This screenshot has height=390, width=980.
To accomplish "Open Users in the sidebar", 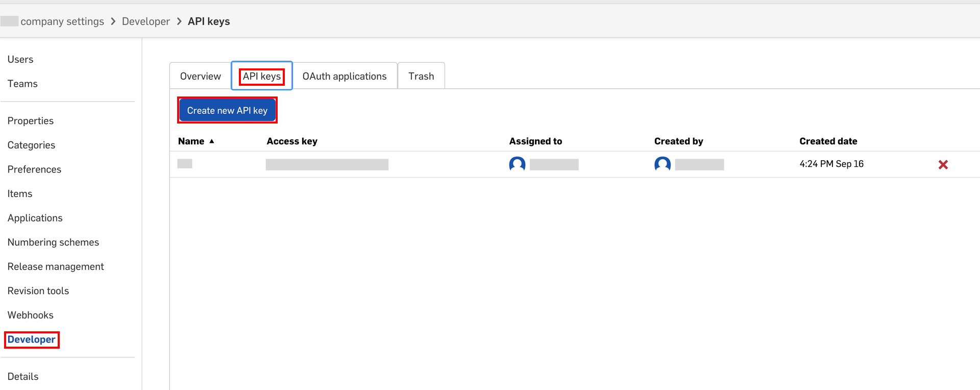I will 20,59.
